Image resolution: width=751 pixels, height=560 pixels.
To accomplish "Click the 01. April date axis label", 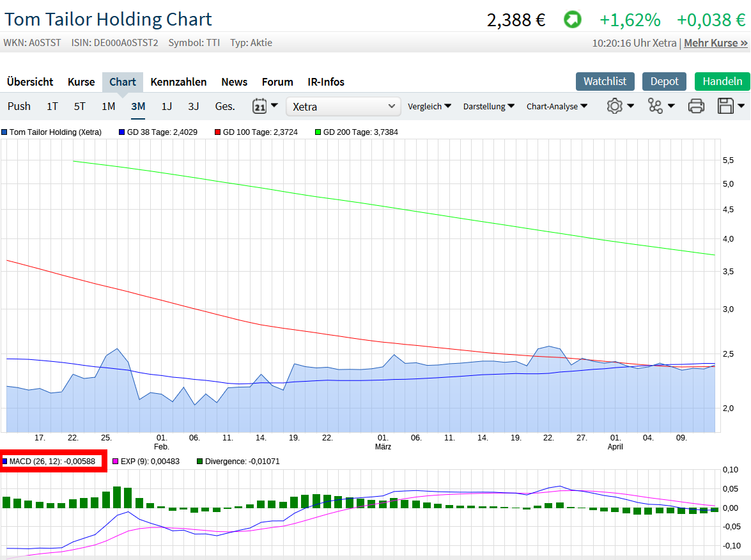I will tap(615, 442).
